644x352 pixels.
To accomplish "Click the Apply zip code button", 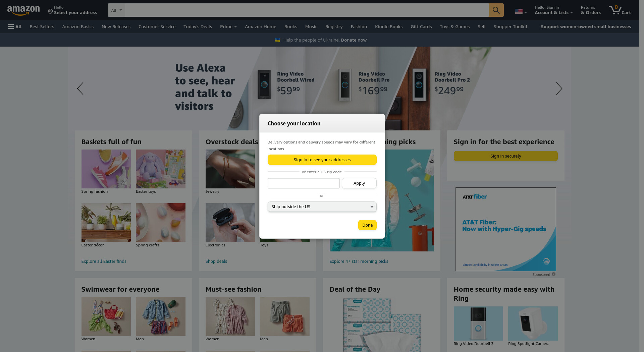I will pyautogui.click(x=359, y=183).
